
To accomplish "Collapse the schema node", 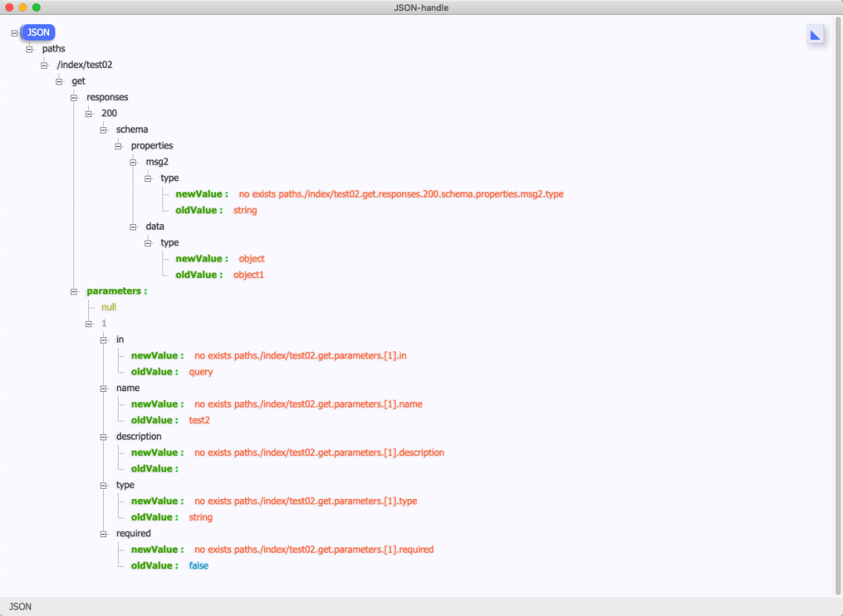I will click(103, 129).
